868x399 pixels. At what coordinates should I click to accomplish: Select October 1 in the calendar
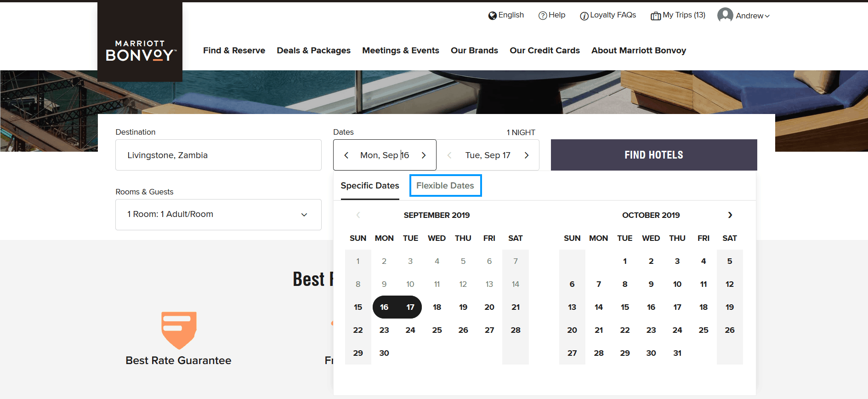(x=625, y=261)
